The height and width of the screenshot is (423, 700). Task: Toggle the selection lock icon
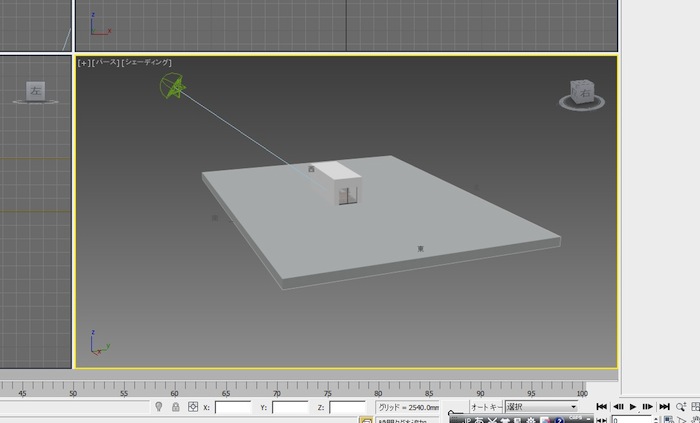[175, 407]
